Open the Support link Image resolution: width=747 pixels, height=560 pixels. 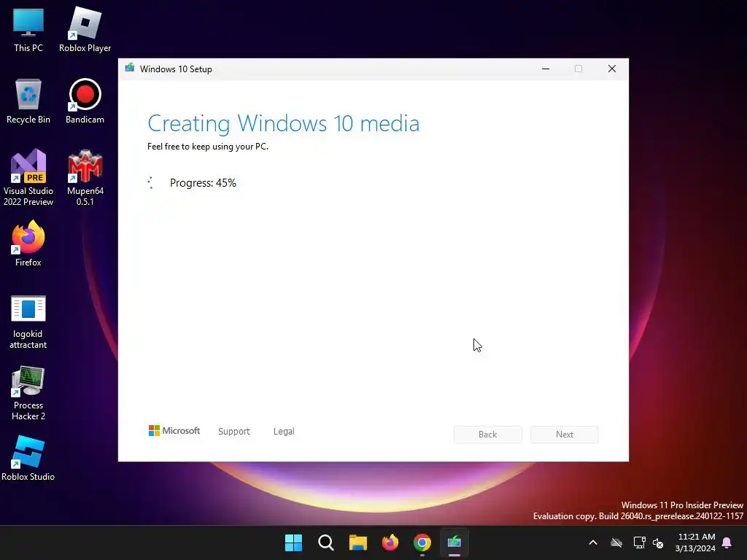(x=234, y=432)
